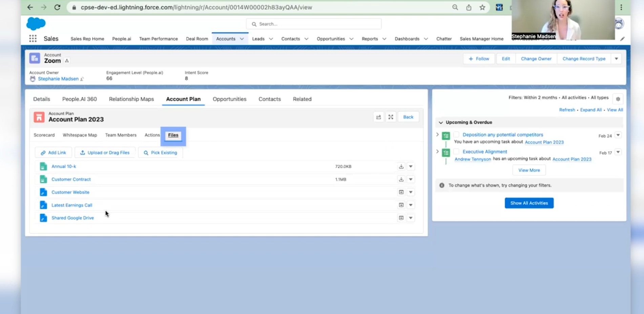Open the People.AI 360 tab
This screenshot has width=644, height=314.
point(80,99)
